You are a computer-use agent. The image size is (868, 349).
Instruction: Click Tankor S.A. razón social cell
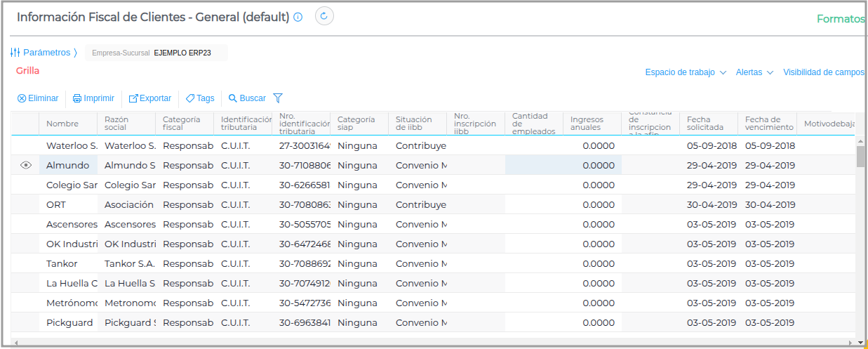tap(126, 263)
